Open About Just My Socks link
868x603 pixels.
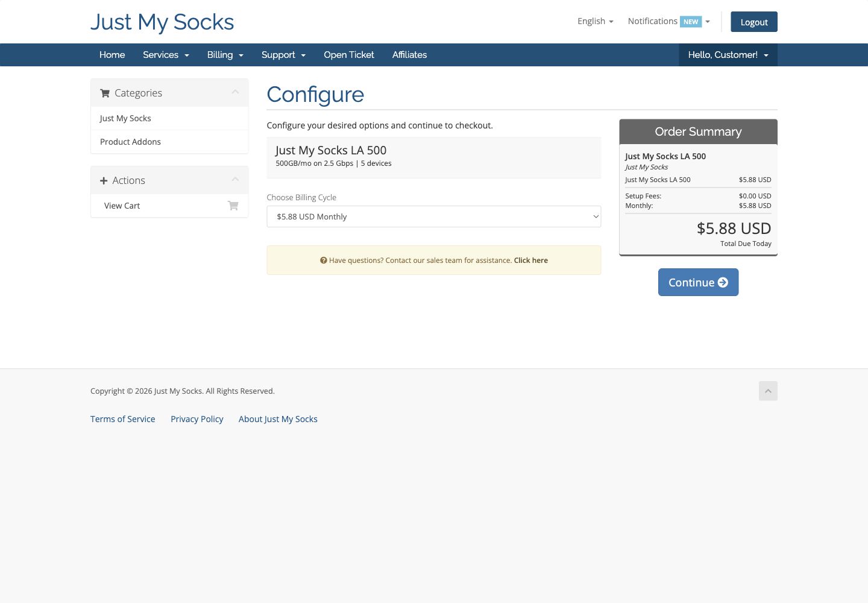(x=278, y=419)
